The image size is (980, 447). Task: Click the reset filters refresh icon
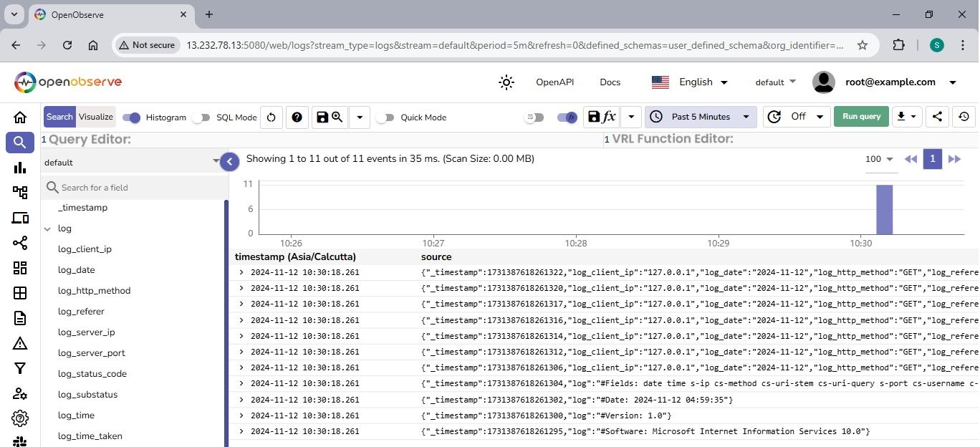[271, 117]
